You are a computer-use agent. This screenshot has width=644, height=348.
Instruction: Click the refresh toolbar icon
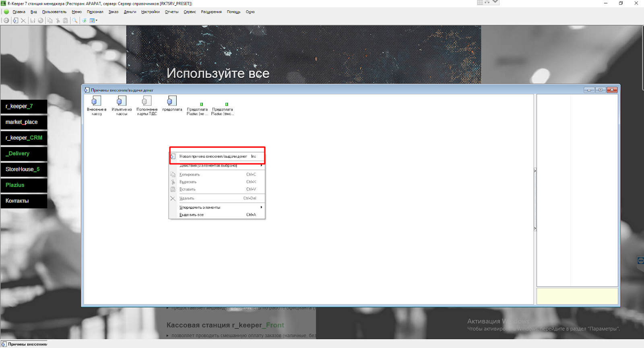click(6, 21)
